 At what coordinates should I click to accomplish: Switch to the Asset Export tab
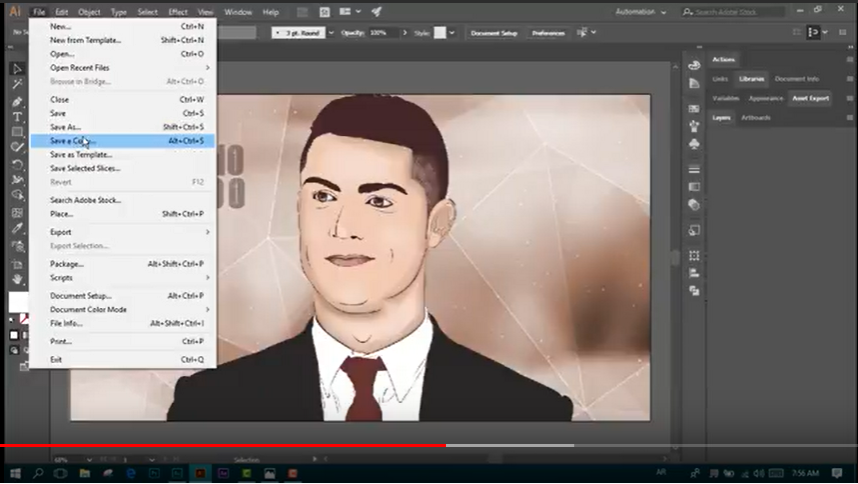coord(810,98)
